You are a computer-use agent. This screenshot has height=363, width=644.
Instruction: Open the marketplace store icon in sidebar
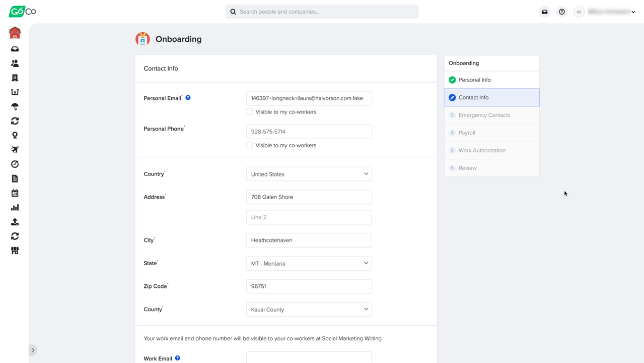click(x=15, y=251)
